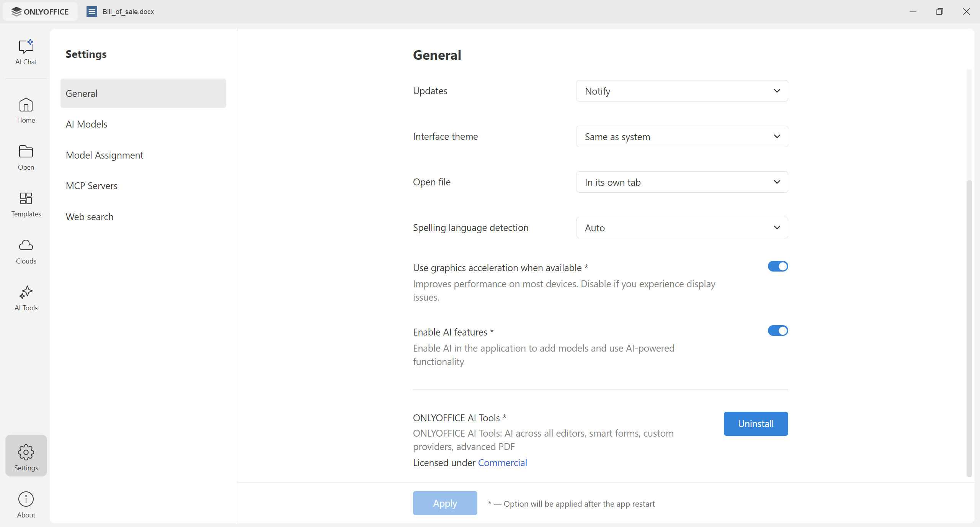Uninstall ONLYOFFICE AI Tools
Image resolution: width=980 pixels, height=527 pixels.
pos(756,424)
